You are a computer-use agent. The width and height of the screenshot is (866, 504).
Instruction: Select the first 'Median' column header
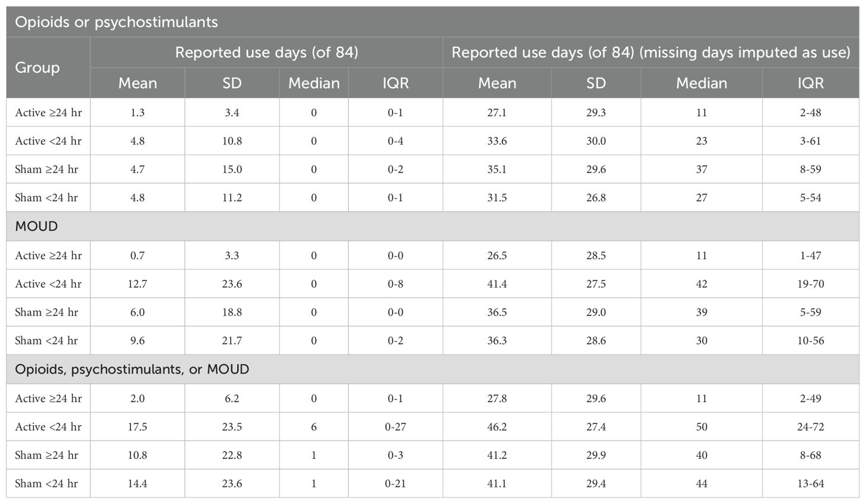click(314, 83)
